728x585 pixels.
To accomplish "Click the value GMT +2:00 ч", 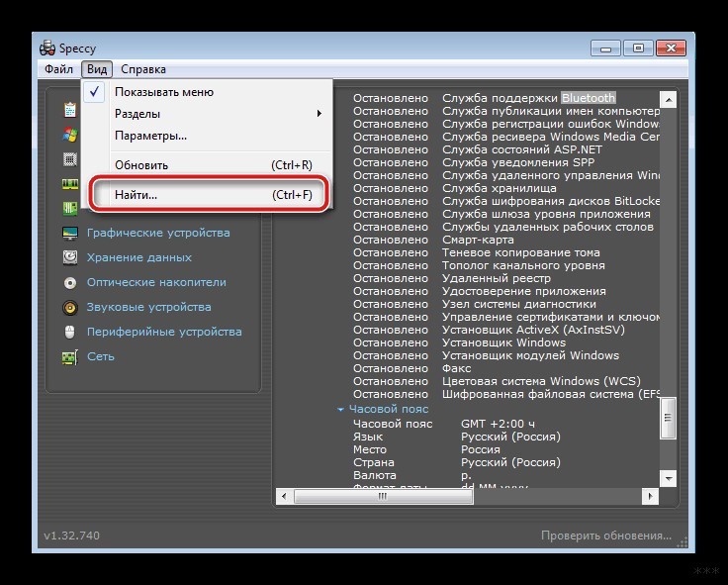I will (498, 424).
